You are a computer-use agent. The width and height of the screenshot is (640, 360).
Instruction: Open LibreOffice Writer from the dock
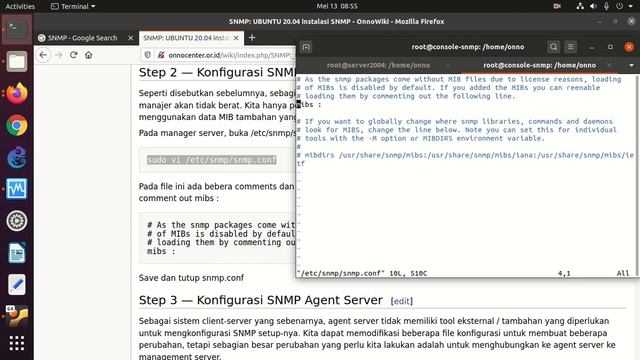tap(17, 253)
